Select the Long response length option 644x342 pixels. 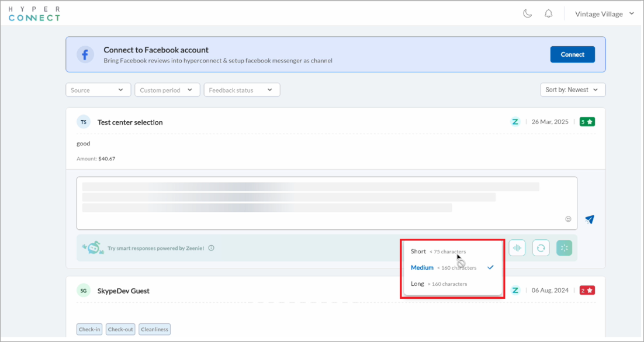pyautogui.click(x=452, y=284)
